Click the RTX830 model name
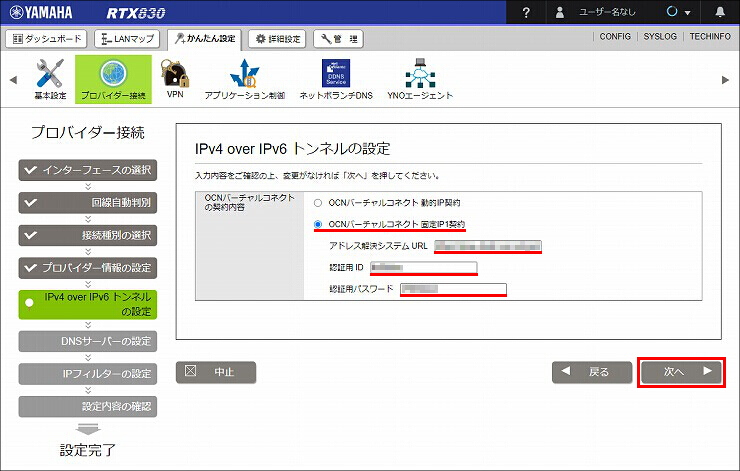Viewport: 740px width, 471px height. [x=136, y=13]
